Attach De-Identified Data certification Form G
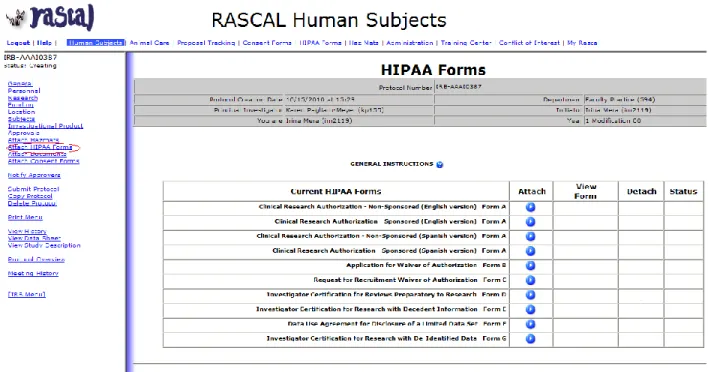The image size is (708, 372). (531, 339)
